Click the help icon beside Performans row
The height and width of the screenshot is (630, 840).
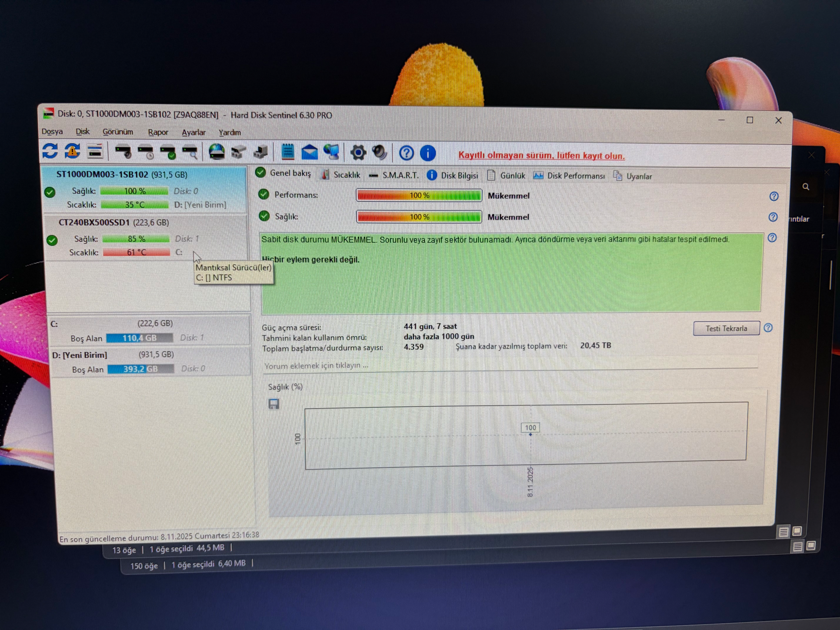coord(774,196)
